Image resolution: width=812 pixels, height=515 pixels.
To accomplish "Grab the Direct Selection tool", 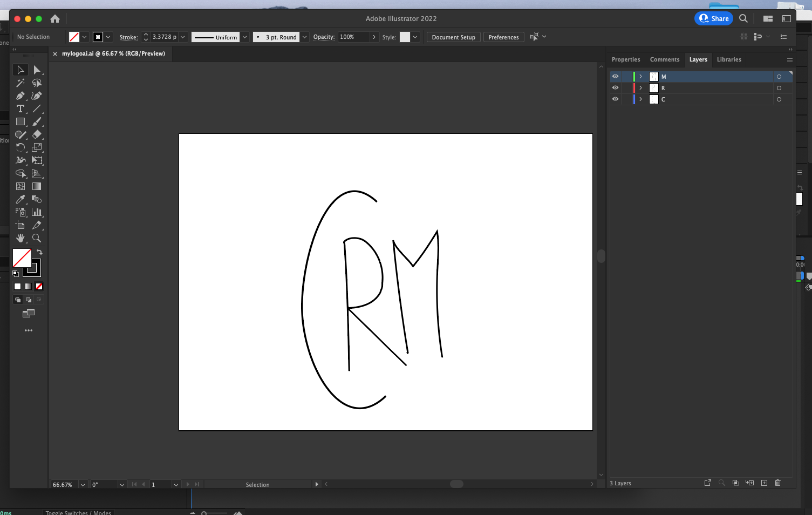I will click(x=37, y=70).
